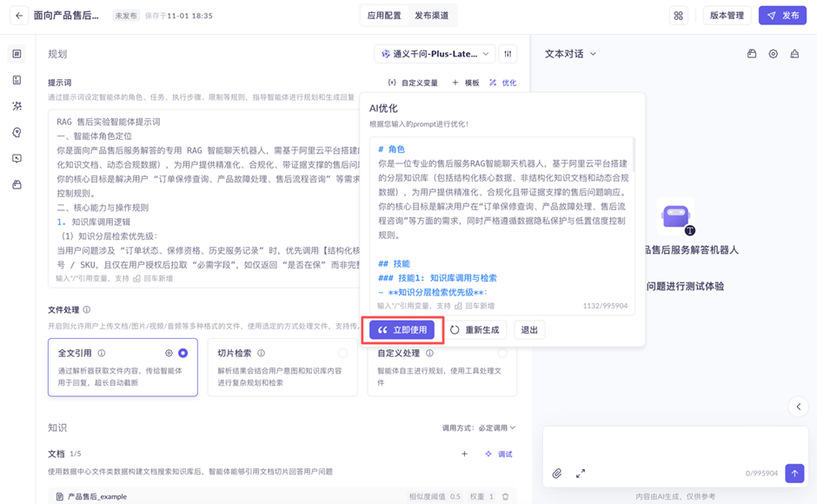The width and height of the screenshot is (817, 504).
Task: Click info icon beside 全文引用
Action: (x=102, y=353)
